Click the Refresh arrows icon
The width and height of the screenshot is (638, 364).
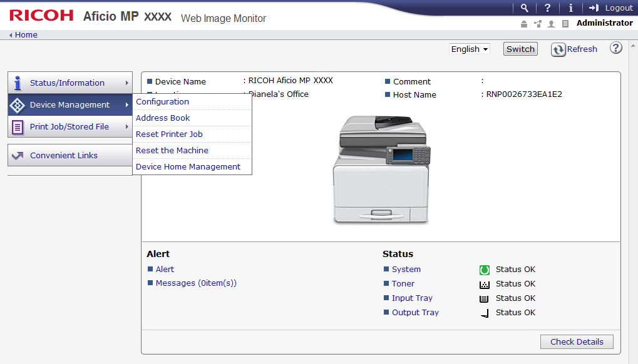pos(558,49)
